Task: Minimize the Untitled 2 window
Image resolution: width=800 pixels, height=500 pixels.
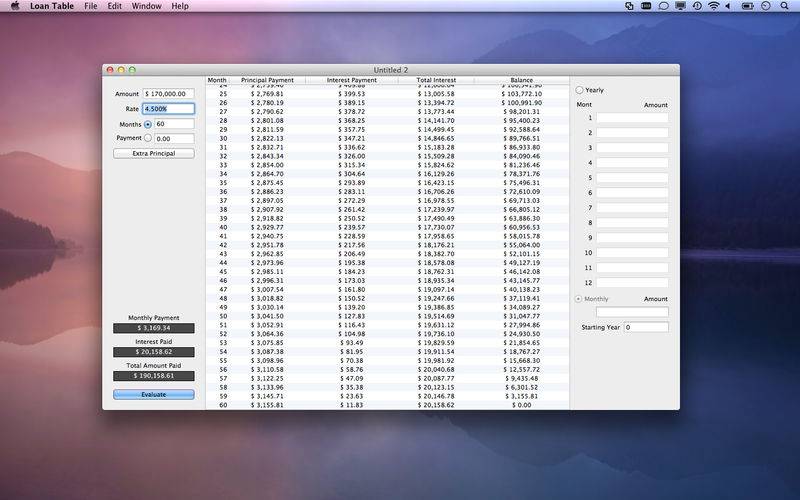Action: [121, 70]
